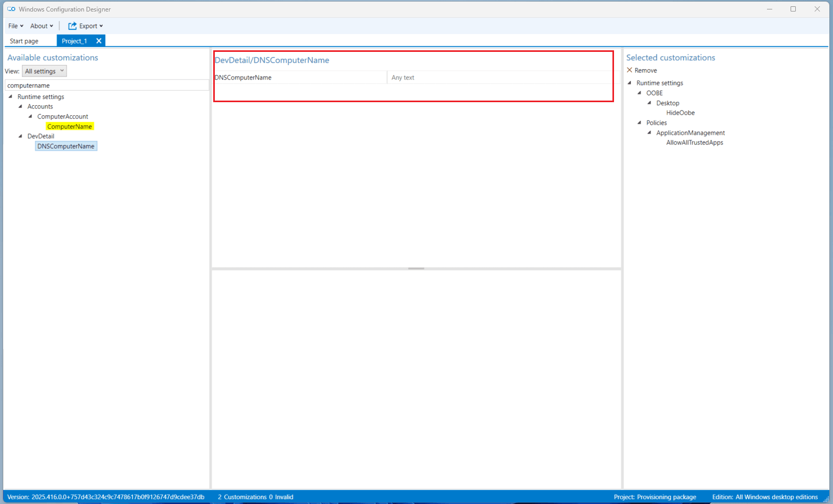
Task: Click the computername search field
Action: click(107, 85)
